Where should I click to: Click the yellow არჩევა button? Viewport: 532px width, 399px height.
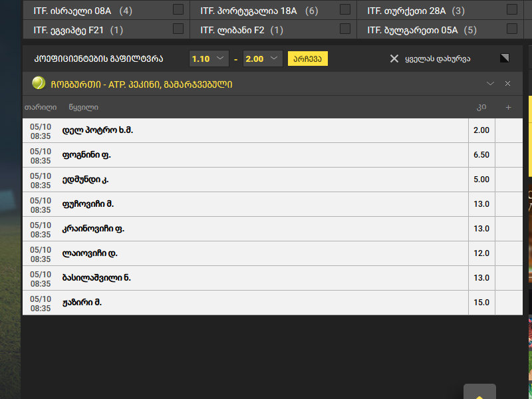pos(308,59)
